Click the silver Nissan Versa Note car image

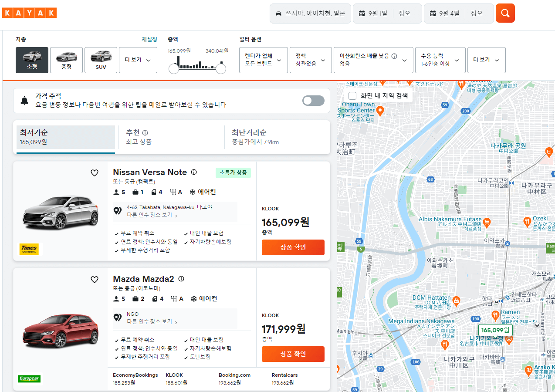pyautogui.click(x=61, y=212)
